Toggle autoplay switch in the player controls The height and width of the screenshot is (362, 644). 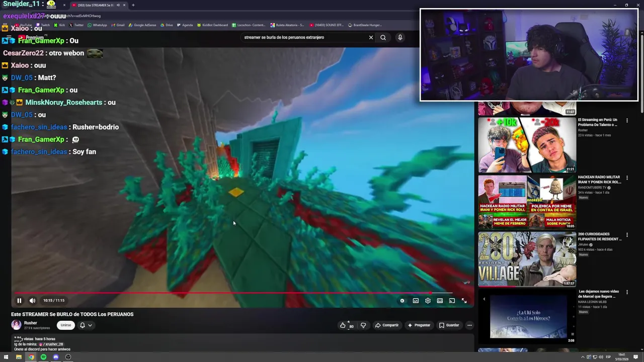402,301
